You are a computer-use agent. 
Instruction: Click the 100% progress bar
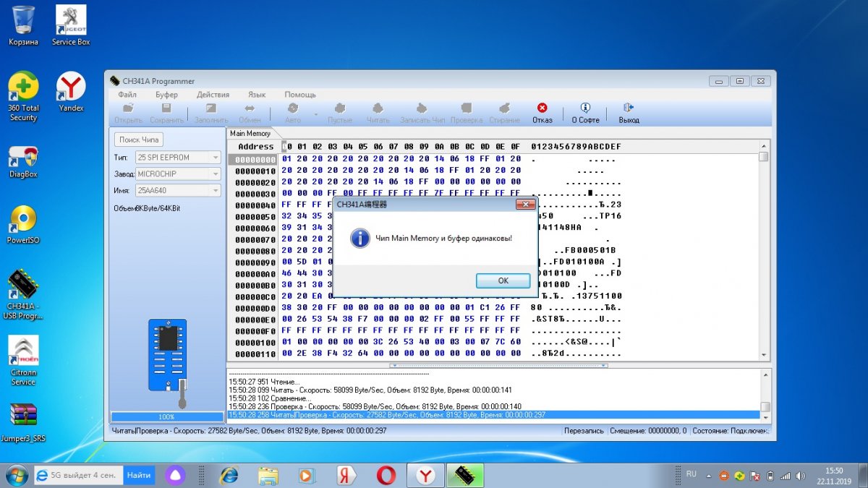167,417
